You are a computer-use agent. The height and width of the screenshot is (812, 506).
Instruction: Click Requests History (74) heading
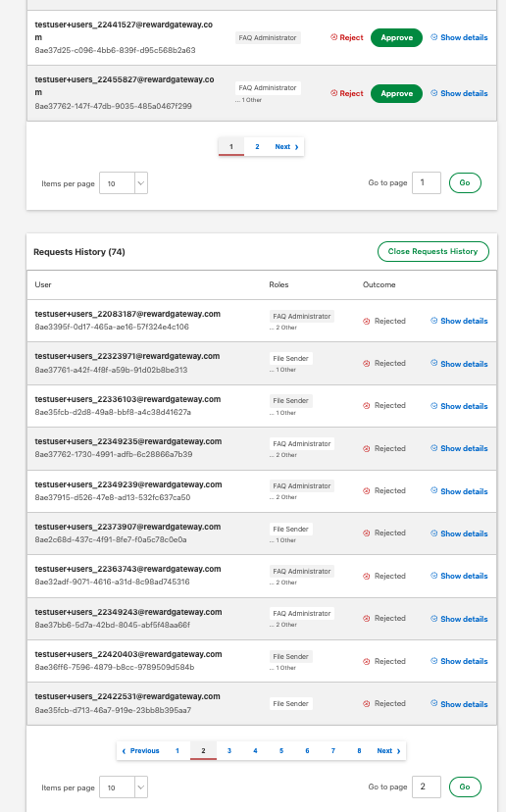pyautogui.click(x=79, y=252)
